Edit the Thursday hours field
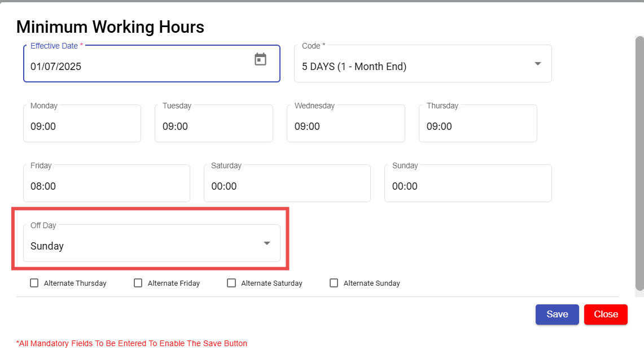 click(477, 126)
